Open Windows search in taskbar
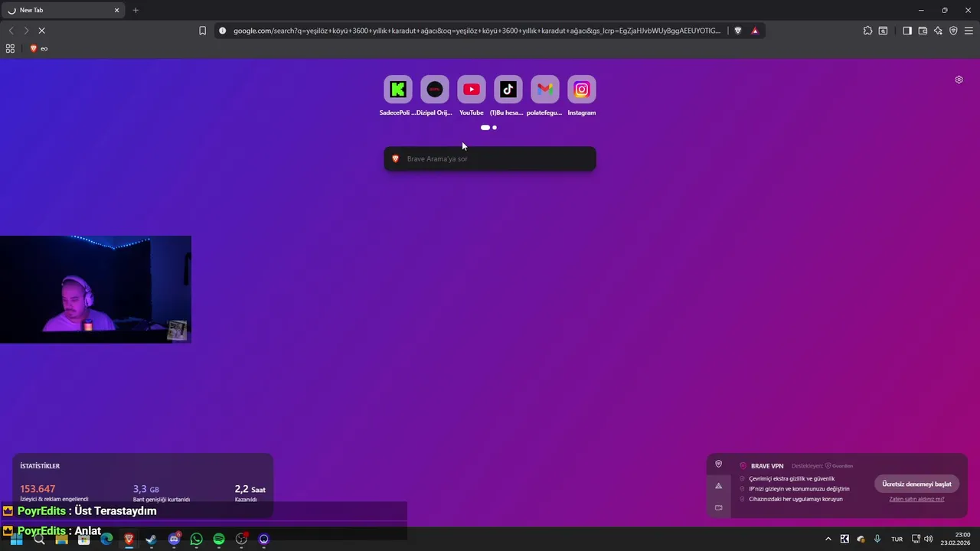The image size is (980, 551). click(x=39, y=539)
